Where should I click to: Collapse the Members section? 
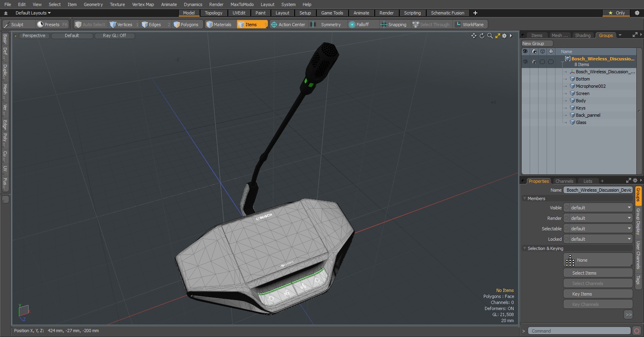tap(524, 198)
